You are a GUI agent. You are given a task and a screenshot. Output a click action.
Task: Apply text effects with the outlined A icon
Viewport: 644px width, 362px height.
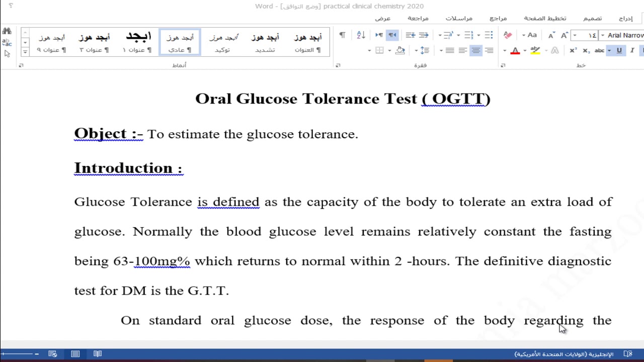click(555, 50)
